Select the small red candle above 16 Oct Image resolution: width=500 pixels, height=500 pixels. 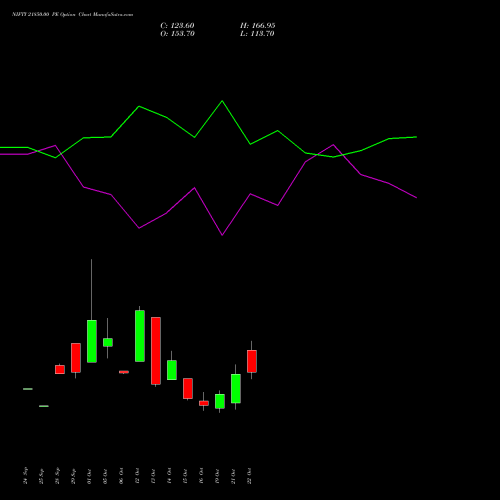[x=204, y=403]
